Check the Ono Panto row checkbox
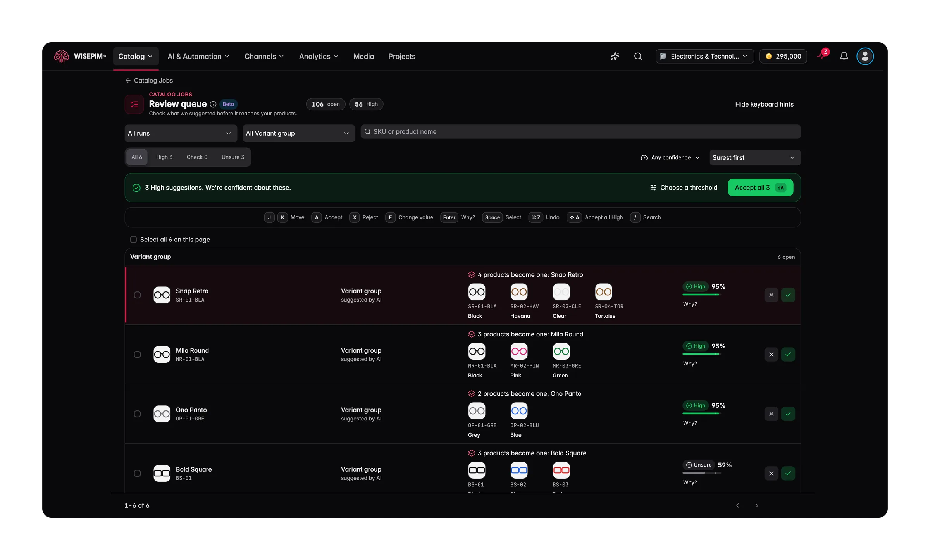 137,414
